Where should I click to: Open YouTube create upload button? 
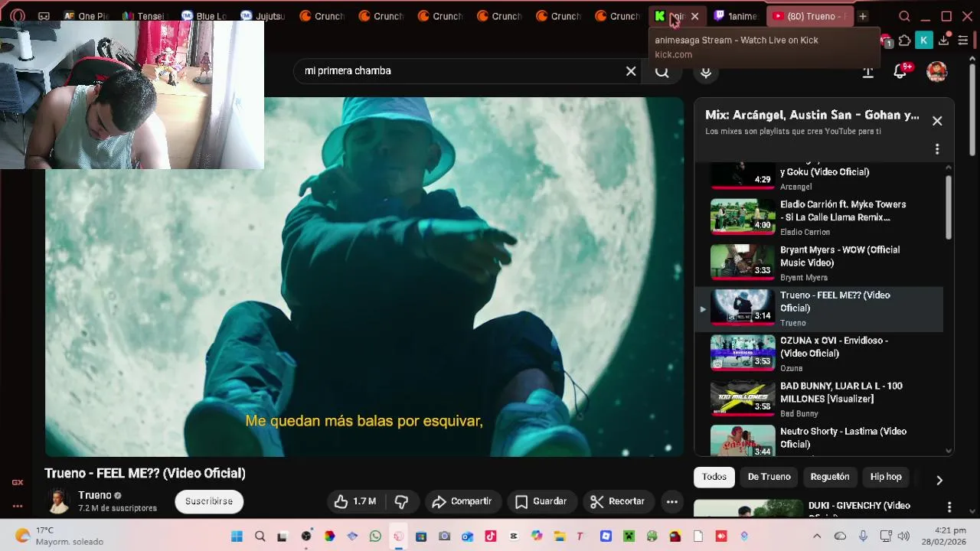tap(867, 72)
